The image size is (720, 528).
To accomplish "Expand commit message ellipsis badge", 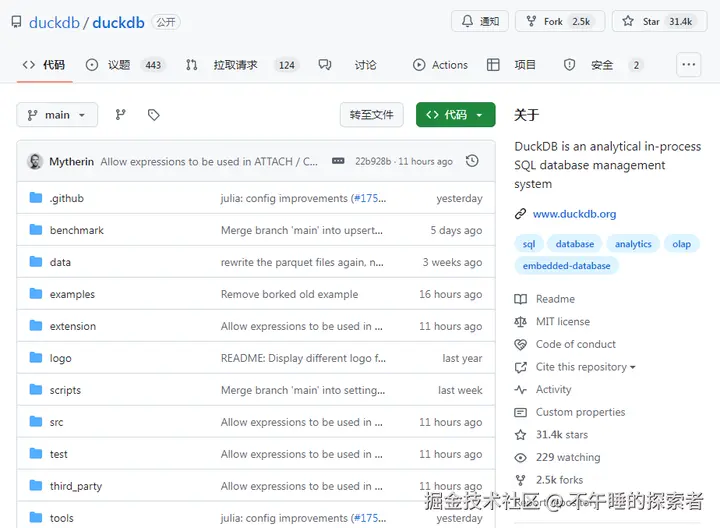I will pos(338,161).
